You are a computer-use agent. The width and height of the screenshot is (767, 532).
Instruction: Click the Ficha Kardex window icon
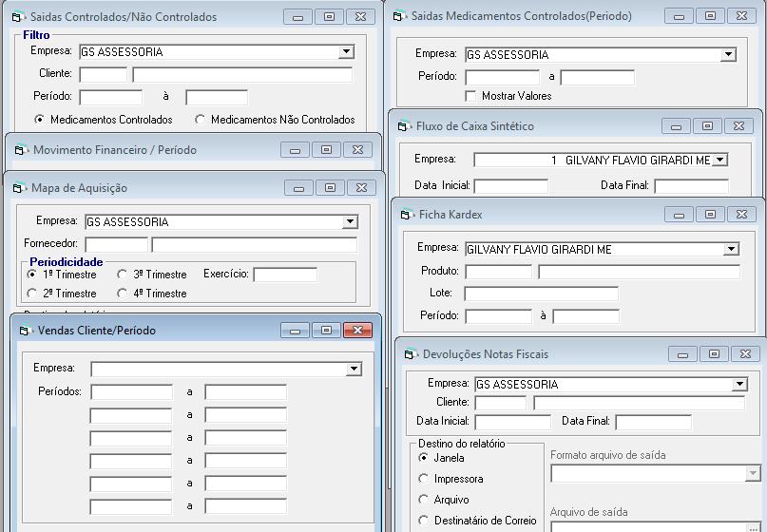click(407, 215)
